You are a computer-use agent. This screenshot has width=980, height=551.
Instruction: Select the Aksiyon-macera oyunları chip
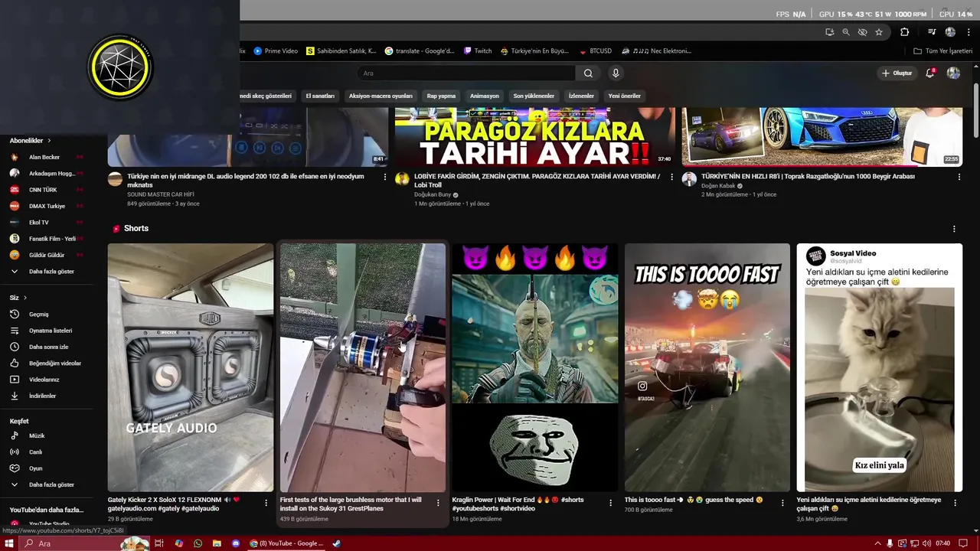[x=381, y=96]
